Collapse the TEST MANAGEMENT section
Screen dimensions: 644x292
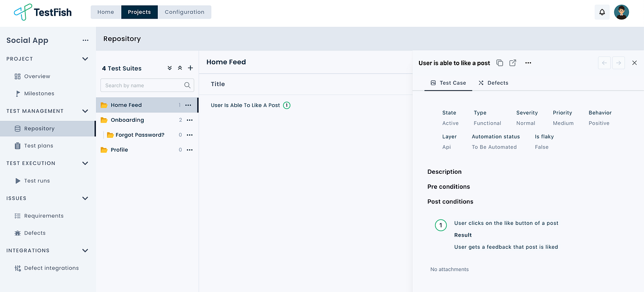85,111
